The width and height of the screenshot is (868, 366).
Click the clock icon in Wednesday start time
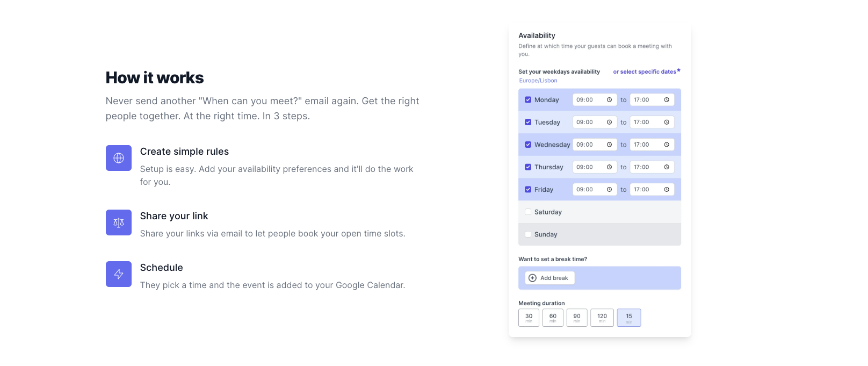point(609,145)
